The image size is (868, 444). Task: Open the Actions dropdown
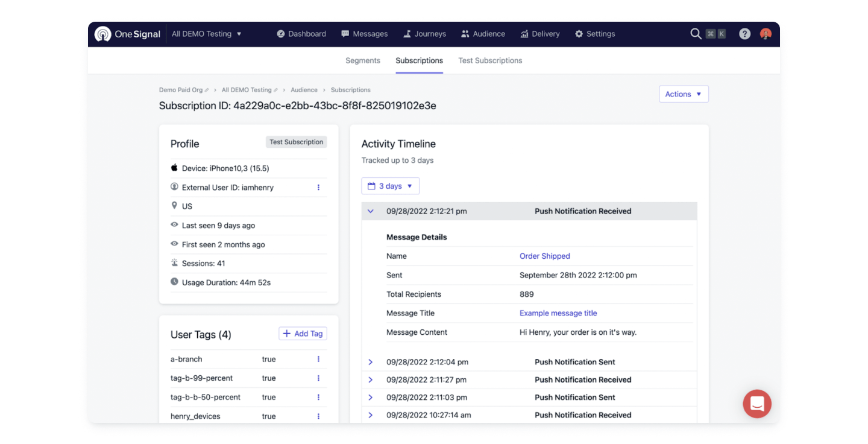684,94
